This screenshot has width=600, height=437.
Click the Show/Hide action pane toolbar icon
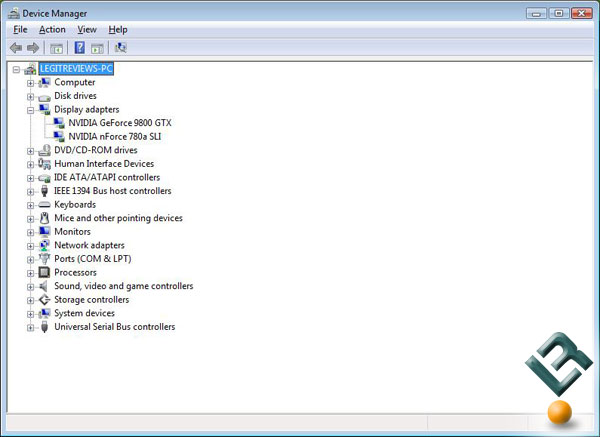click(x=97, y=48)
